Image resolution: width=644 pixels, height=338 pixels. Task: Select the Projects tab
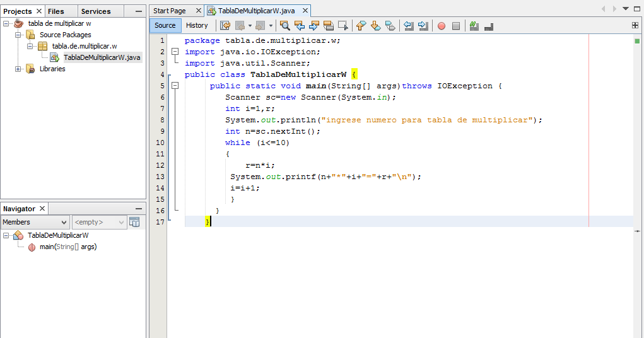coord(17,11)
